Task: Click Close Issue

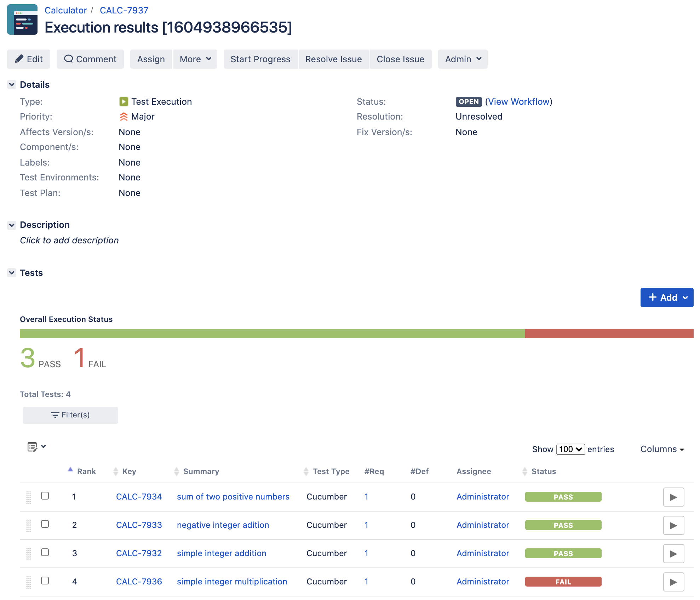Action: [x=401, y=59]
